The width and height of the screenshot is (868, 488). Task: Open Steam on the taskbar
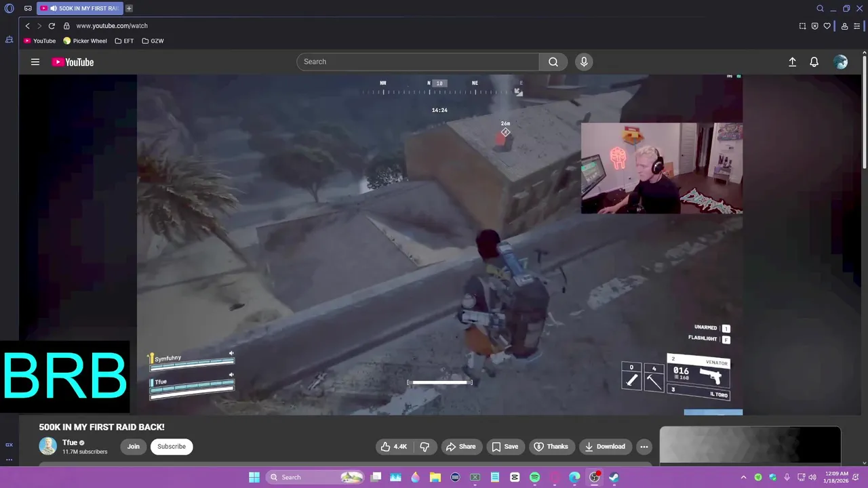tap(614, 477)
